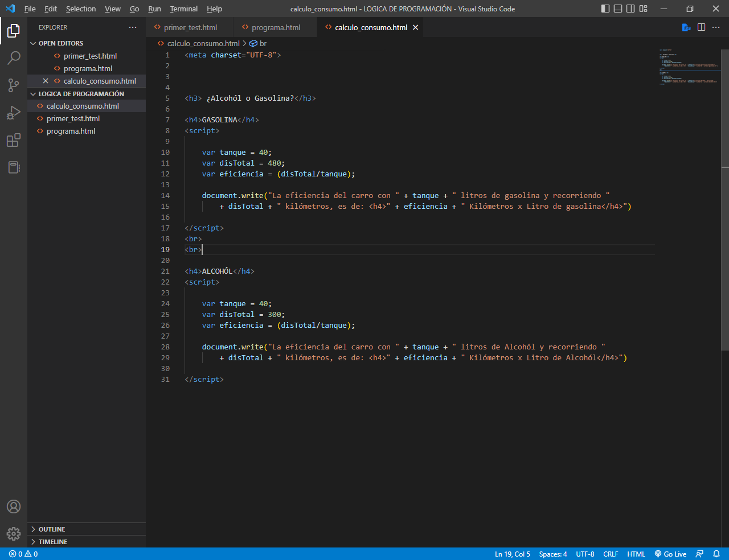The image size is (729, 560).
Task: Split the editor to the right
Action: click(701, 27)
